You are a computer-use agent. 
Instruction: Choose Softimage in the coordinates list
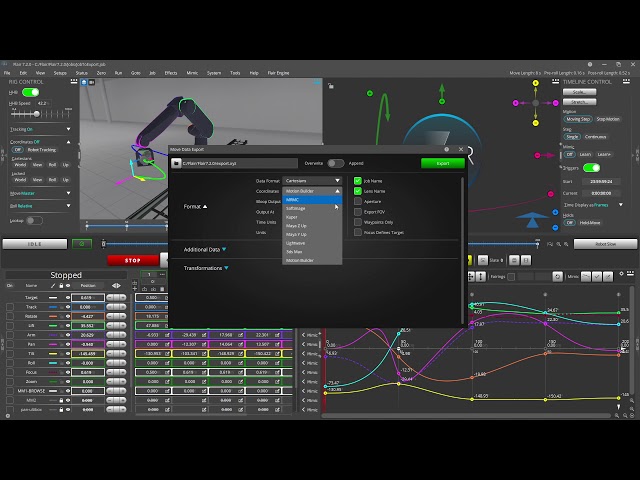312,209
